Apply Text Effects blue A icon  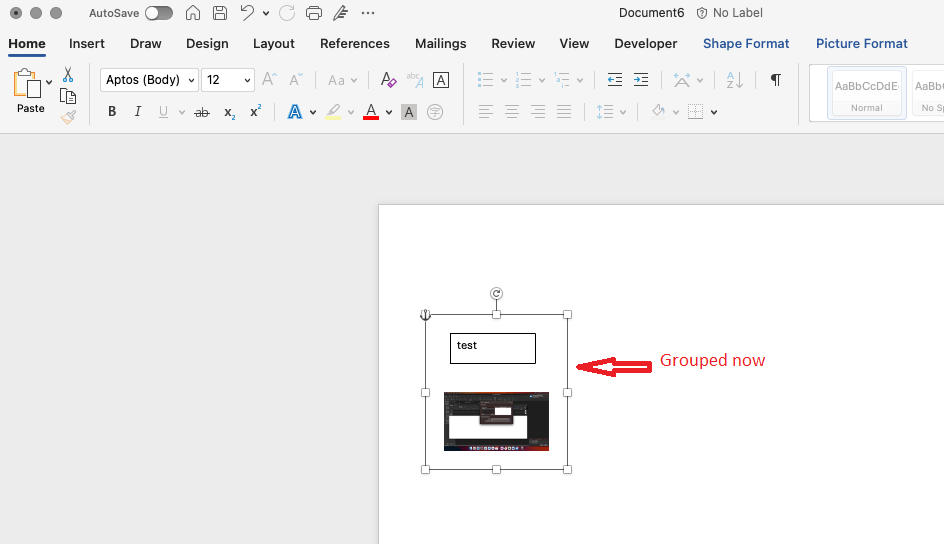point(294,111)
